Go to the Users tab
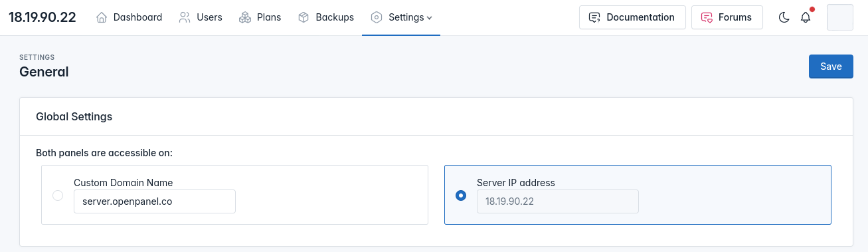Screen dimensions: 868x252 coord(201,17)
